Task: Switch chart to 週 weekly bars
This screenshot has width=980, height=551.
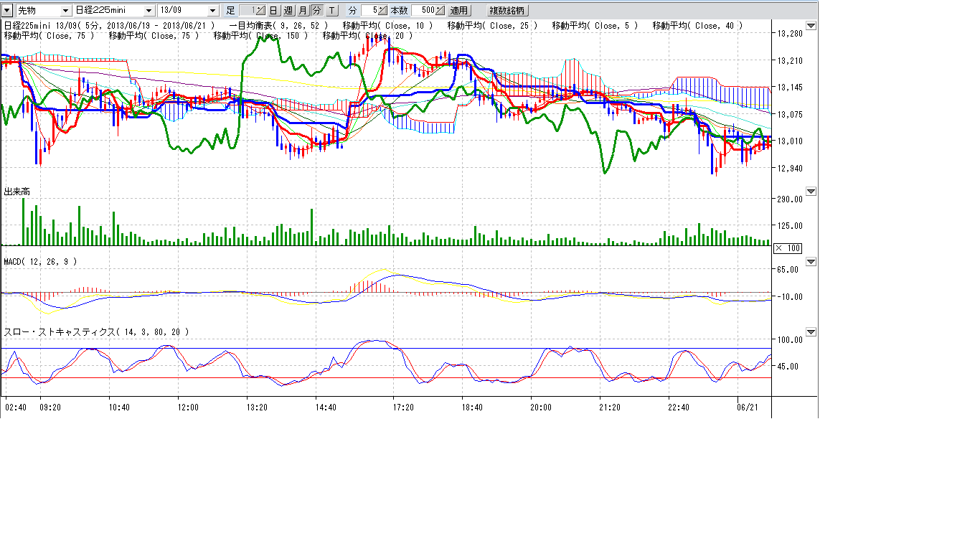Action: tap(288, 11)
